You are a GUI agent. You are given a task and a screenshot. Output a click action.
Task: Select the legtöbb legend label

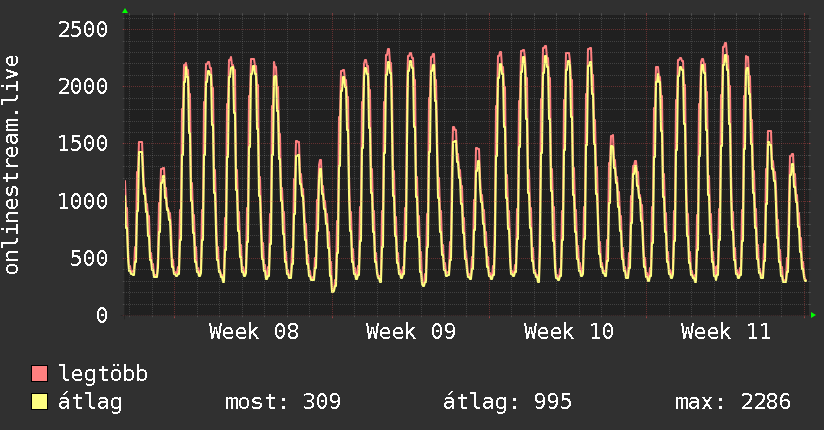coord(103,374)
